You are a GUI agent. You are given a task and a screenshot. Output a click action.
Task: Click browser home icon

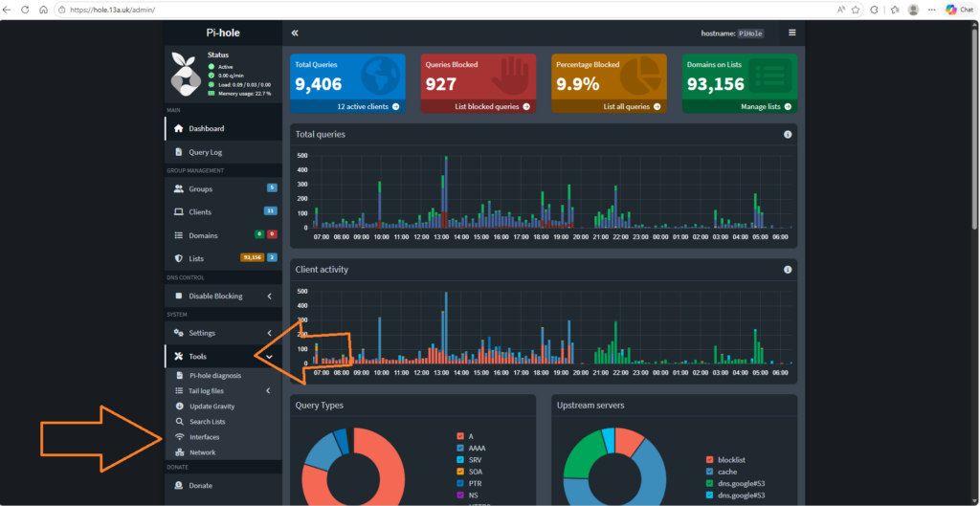[x=43, y=10]
